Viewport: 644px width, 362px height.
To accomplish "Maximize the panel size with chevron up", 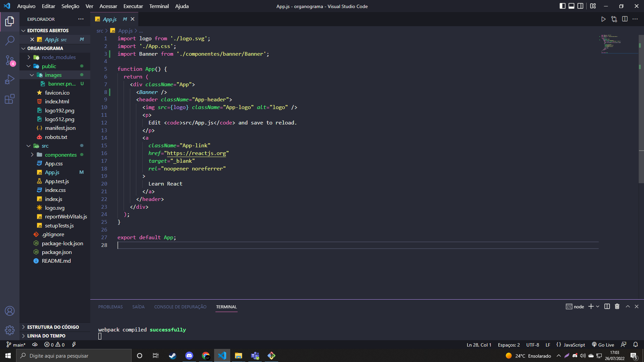I will [628, 306].
